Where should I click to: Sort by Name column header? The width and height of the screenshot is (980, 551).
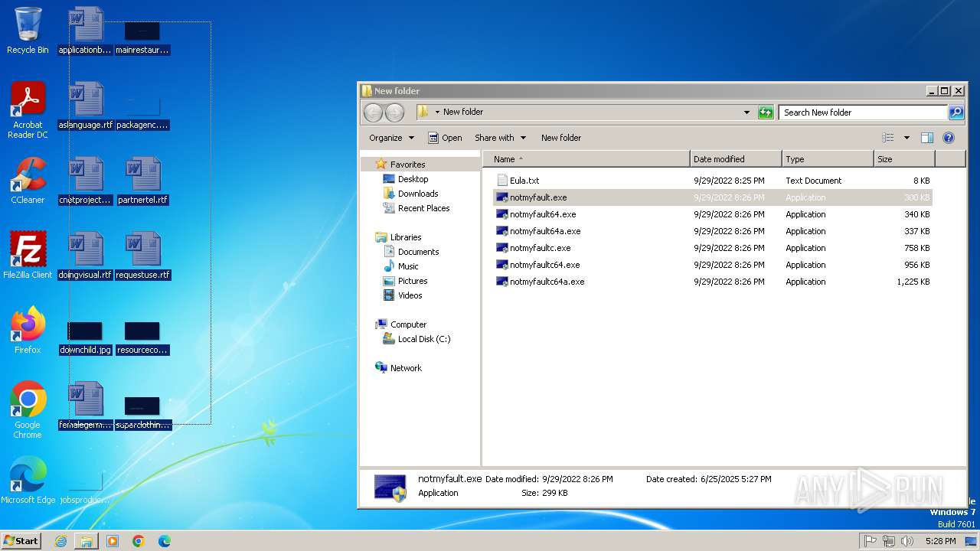[x=586, y=159]
